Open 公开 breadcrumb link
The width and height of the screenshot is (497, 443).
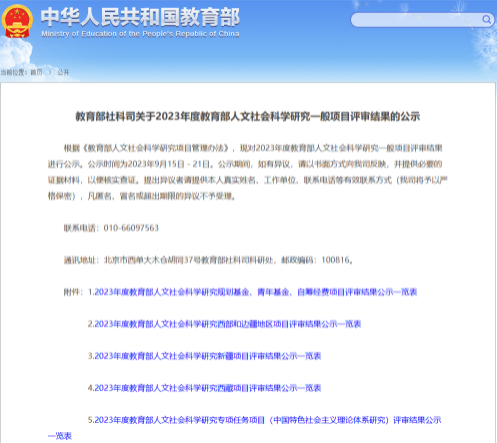point(63,72)
